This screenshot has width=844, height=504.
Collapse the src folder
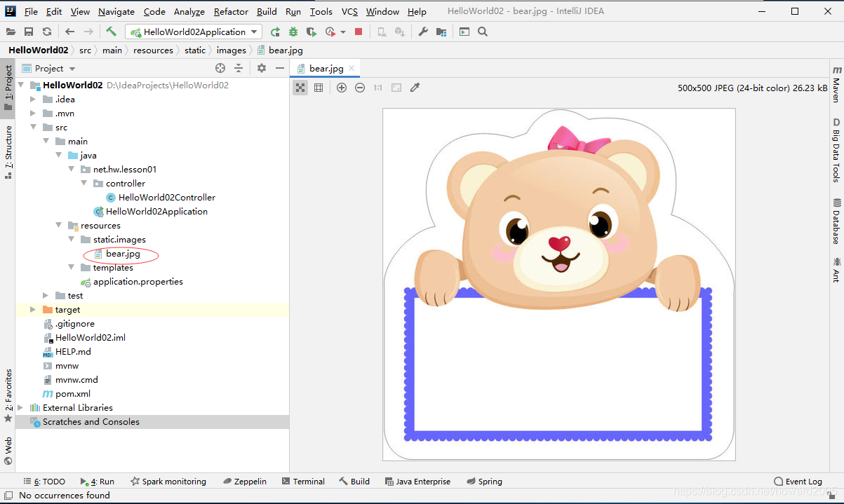[x=33, y=128]
